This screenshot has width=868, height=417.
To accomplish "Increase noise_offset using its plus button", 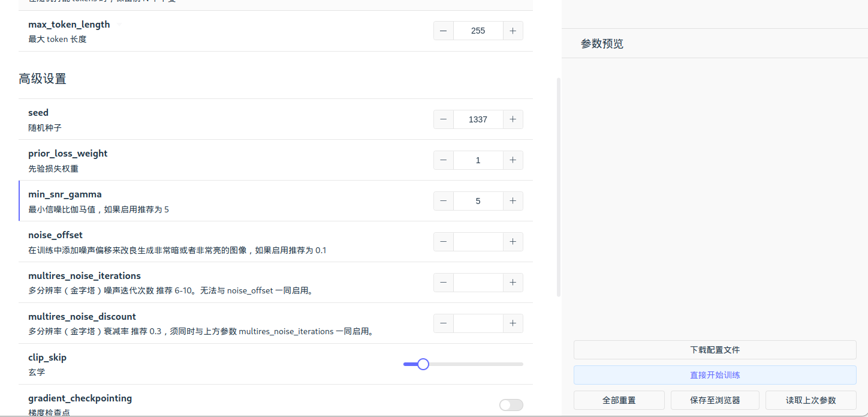I will coord(513,241).
